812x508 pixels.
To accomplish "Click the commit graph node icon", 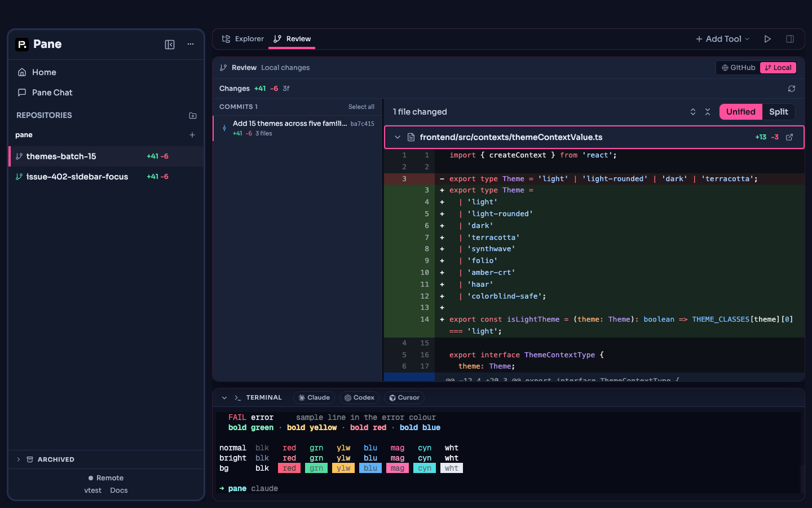I will 224,128.
